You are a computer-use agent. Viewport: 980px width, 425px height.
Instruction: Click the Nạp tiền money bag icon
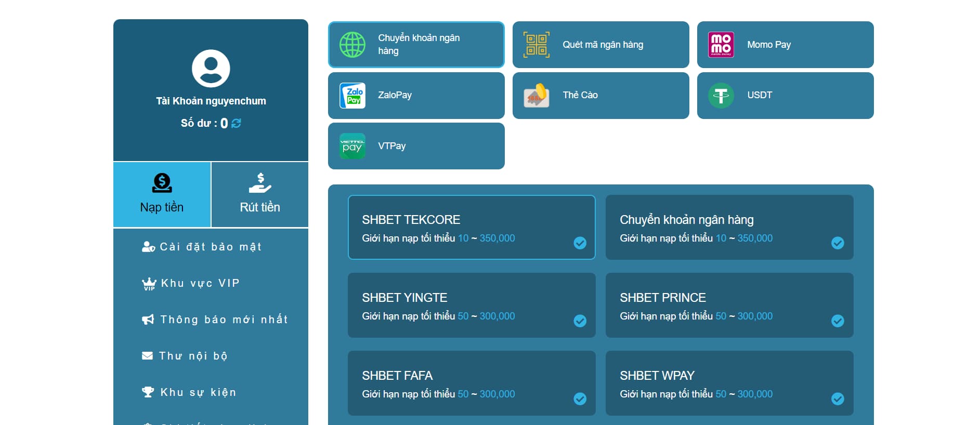click(x=162, y=183)
